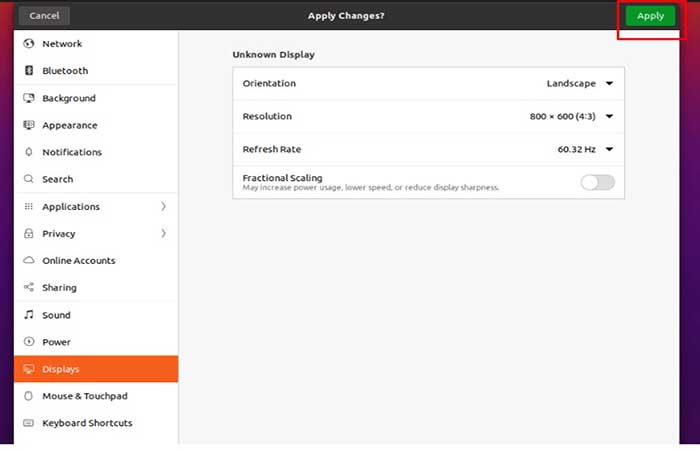Open Online Accounts settings
The image size is (700, 450).
coord(96,260)
